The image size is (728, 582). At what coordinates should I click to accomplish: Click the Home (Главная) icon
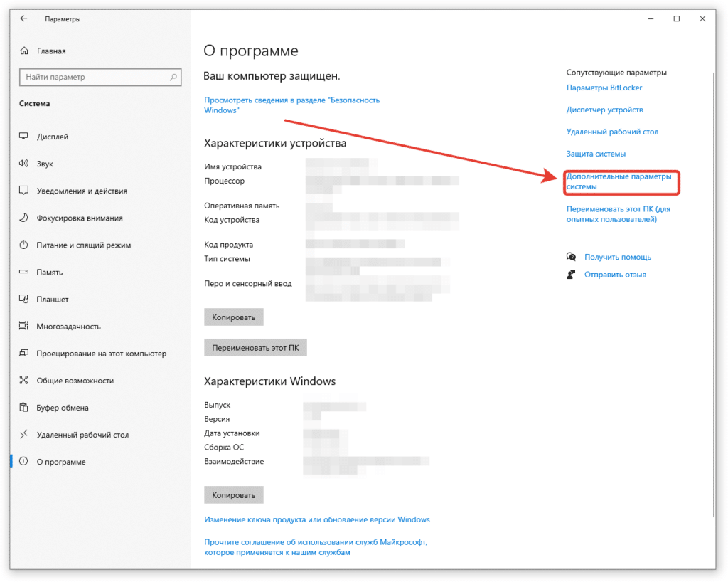pyautogui.click(x=24, y=51)
